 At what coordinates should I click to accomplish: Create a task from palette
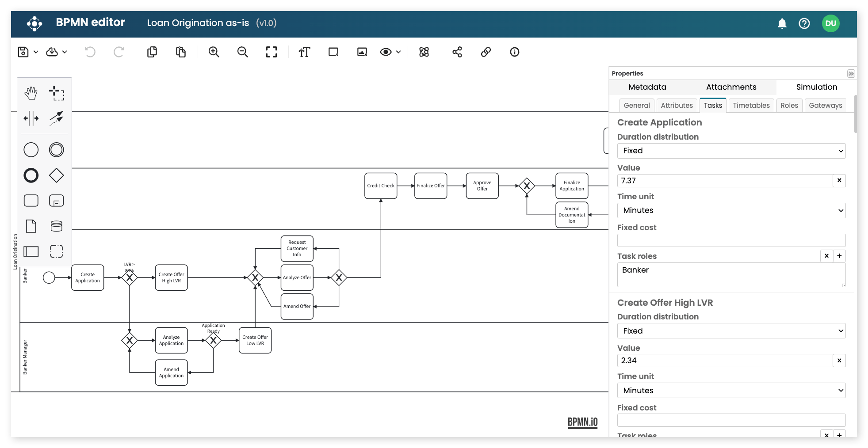[31, 201]
